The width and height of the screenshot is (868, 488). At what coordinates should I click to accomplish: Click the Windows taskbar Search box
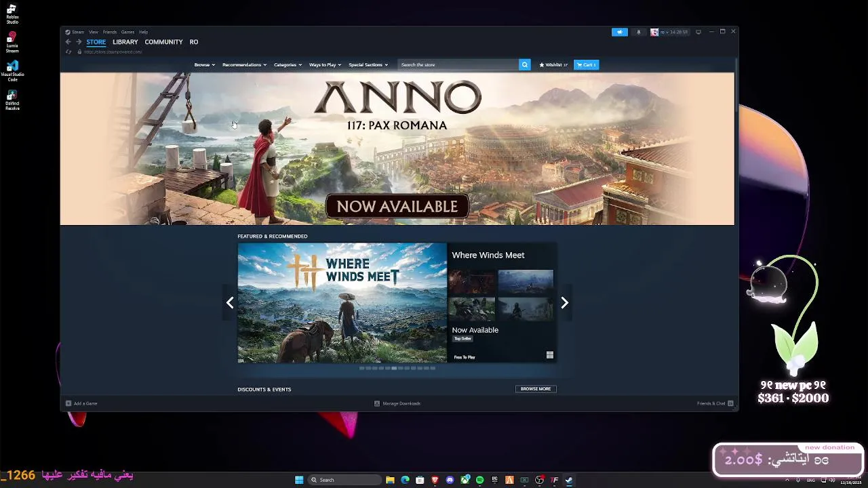[344, 480]
